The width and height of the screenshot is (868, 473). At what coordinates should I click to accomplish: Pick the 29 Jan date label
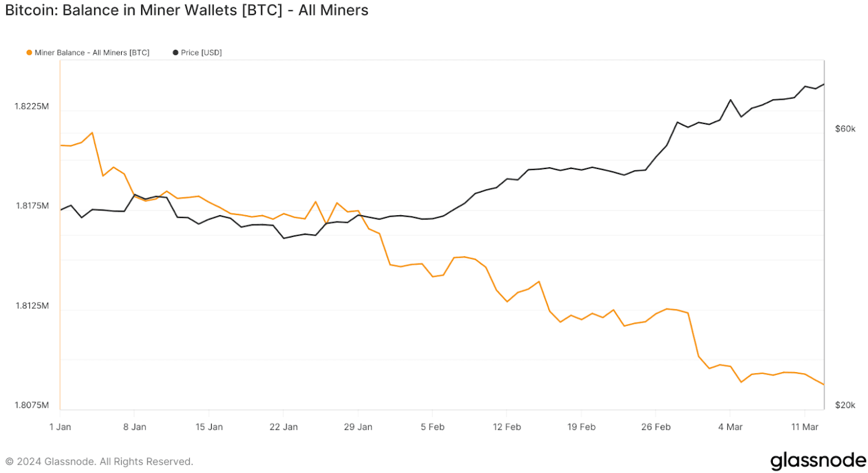358,427
